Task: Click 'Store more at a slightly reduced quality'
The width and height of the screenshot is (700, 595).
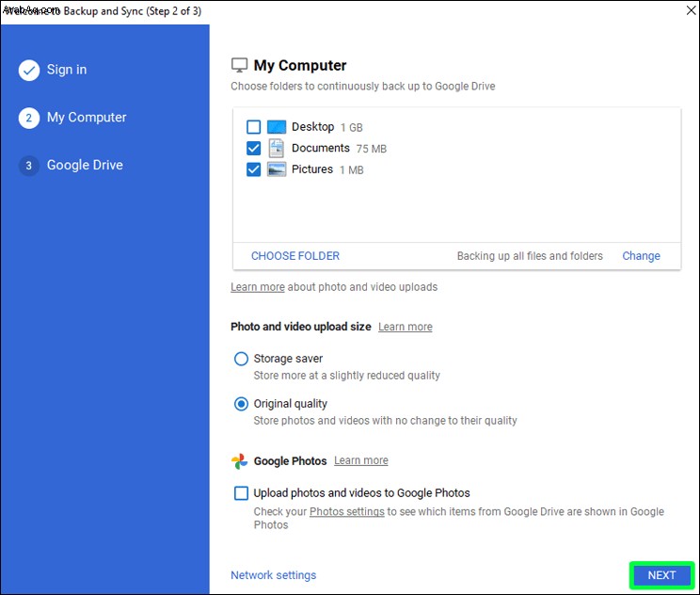Action: point(347,376)
